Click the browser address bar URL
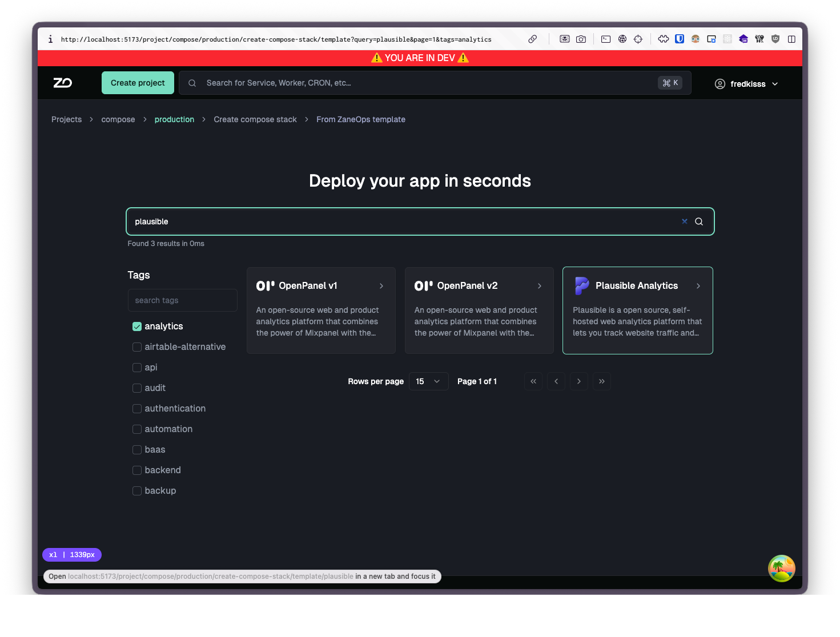Image resolution: width=840 pixels, height=637 pixels. click(x=276, y=39)
